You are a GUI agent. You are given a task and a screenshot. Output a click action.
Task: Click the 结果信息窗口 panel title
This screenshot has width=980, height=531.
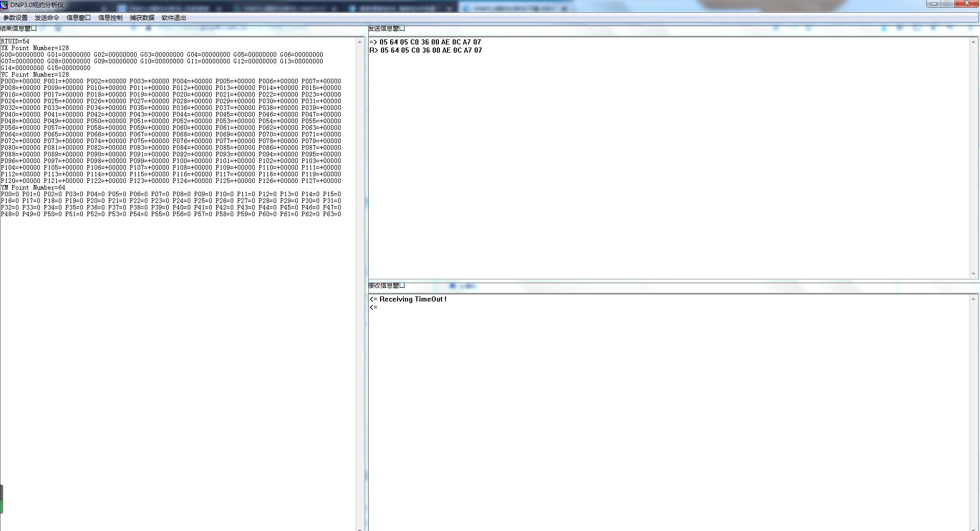tap(18, 29)
